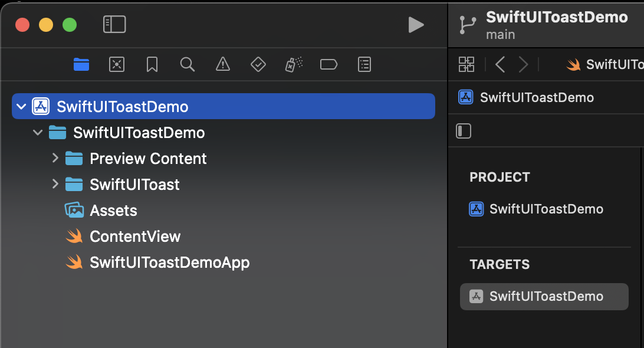644x348 pixels.
Task: Toggle the navigator sidebar visibility
Action: point(114,24)
